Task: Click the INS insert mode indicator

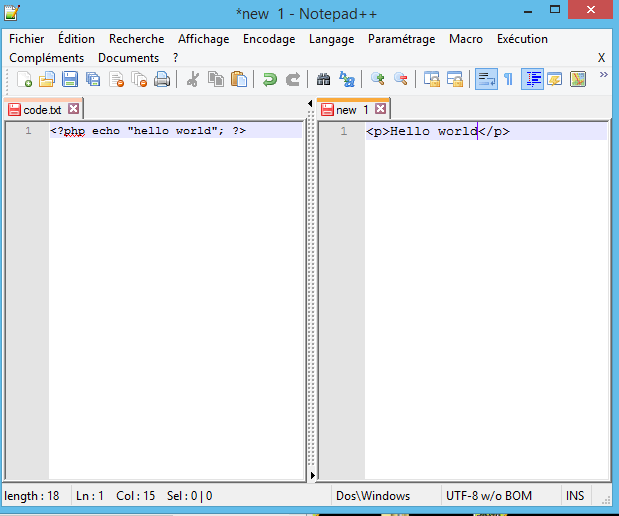Action: click(575, 496)
